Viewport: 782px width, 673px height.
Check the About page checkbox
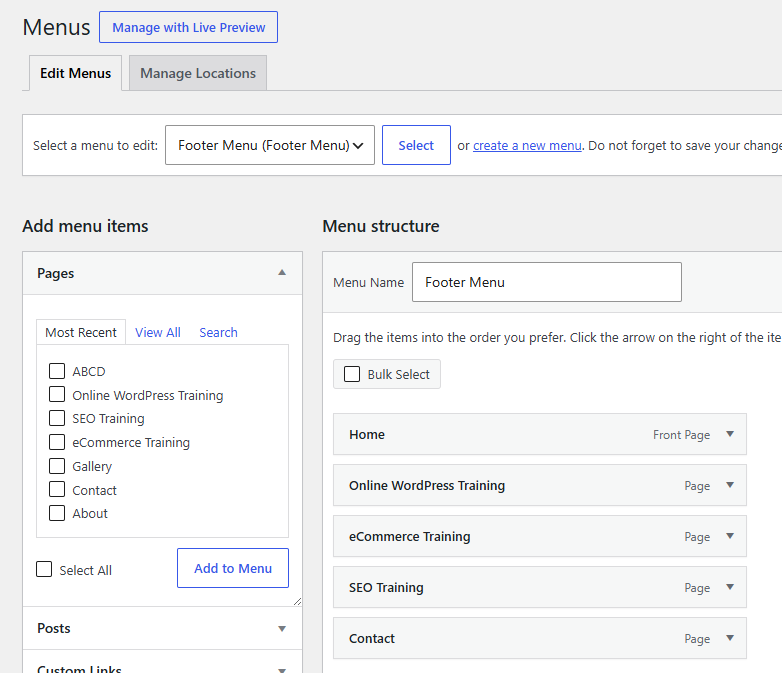(x=57, y=513)
